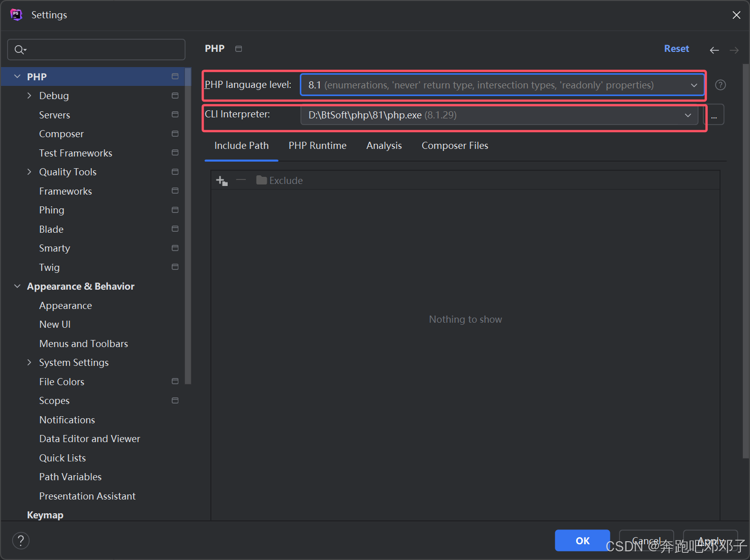The image size is (750, 560).
Task: Collapse Appearance & Behavior section
Action: tap(17, 286)
